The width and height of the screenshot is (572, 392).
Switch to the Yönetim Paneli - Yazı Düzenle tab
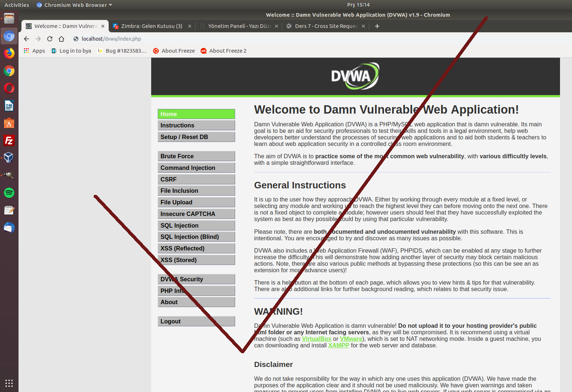point(239,26)
